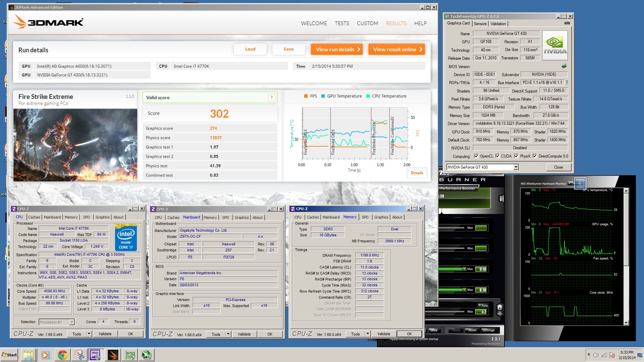Open the Valid score help question icon
Screen dimensions: 644x362
tap(272, 98)
